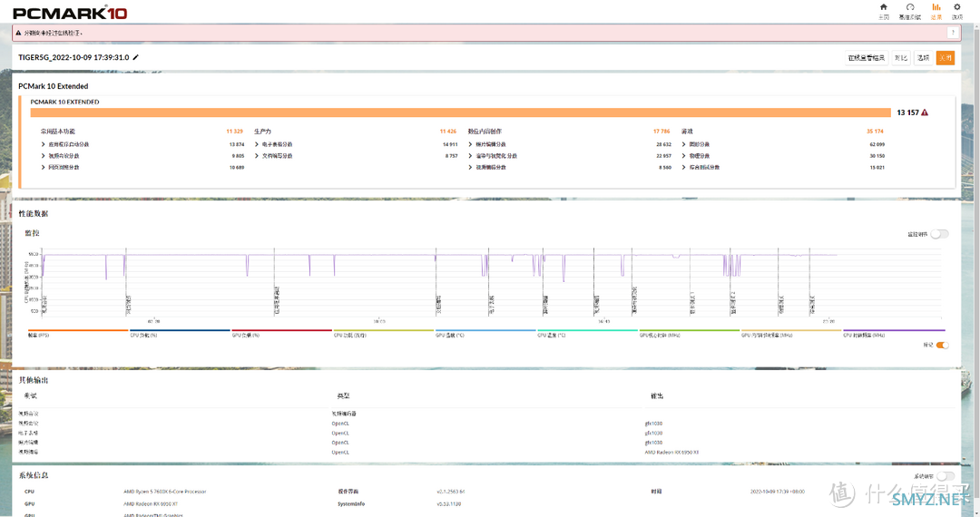Expand the physics score row (30 150)
This screenshot has height=517, width=980.
pyautogui.click(x=783, y=156)
